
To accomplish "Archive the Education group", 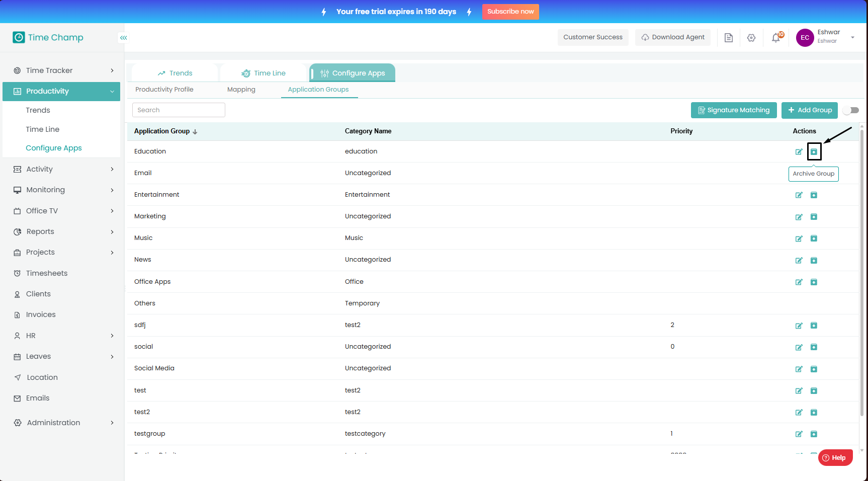I will coord(814,152).
